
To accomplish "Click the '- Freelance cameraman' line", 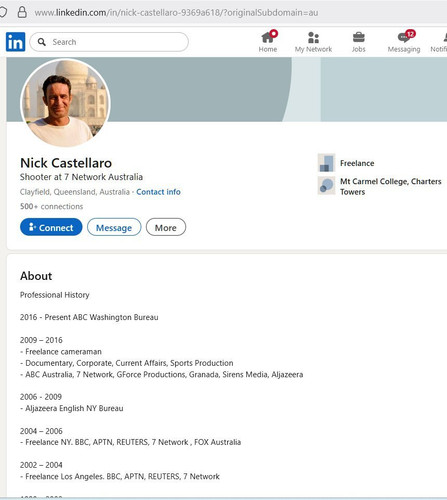I will pyautogui.click(x=61, y=352).
